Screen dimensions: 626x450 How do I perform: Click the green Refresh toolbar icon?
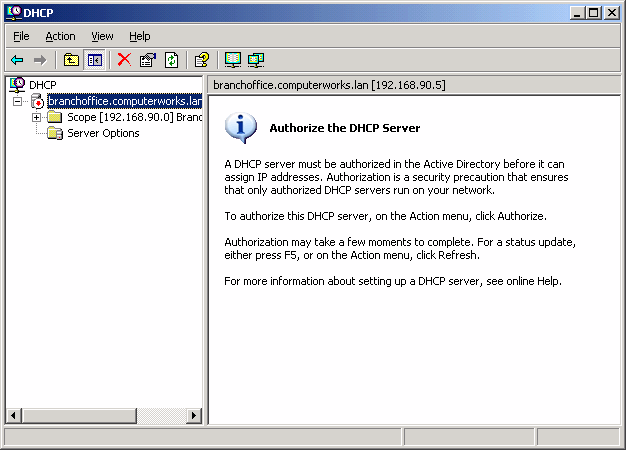click(x=172, y=60)
